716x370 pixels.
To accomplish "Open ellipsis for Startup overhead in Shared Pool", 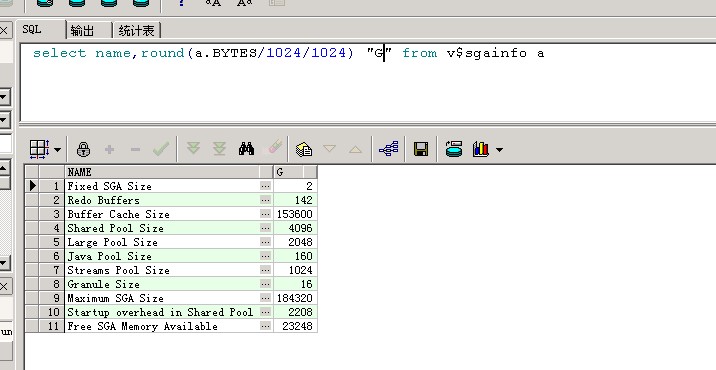I will coord(265,312).
